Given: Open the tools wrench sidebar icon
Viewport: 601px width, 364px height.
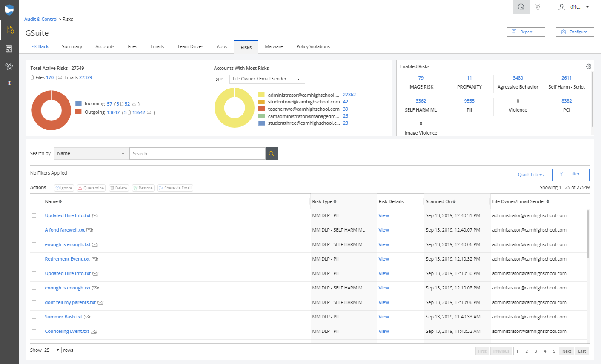Looking at the screenshot, I should (9, 66).
